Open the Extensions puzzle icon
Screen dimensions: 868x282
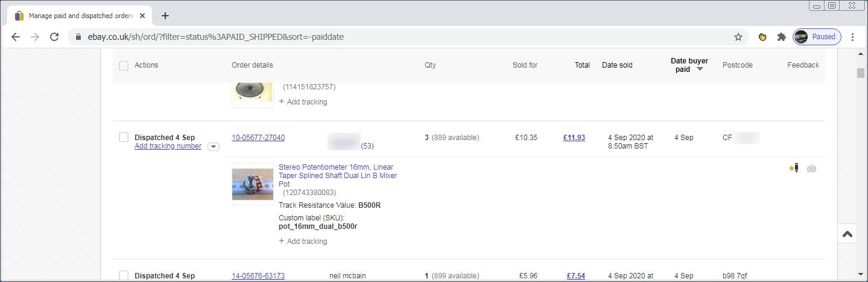[x=782, y=37]
